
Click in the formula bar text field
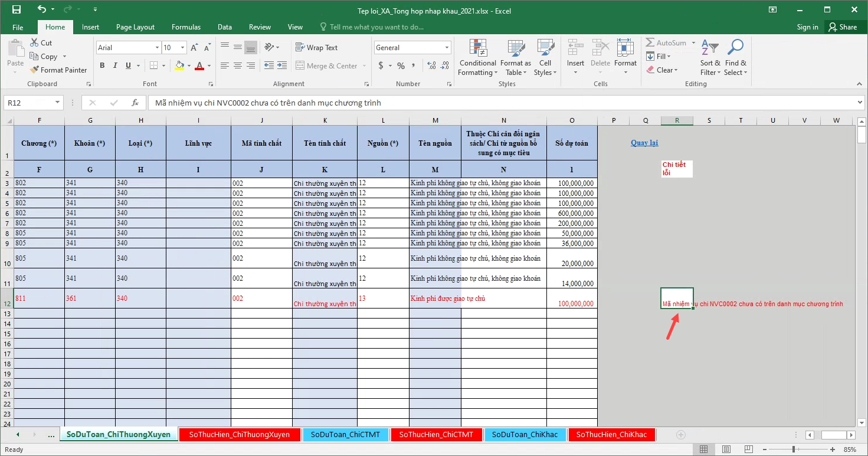click(502, 103)
